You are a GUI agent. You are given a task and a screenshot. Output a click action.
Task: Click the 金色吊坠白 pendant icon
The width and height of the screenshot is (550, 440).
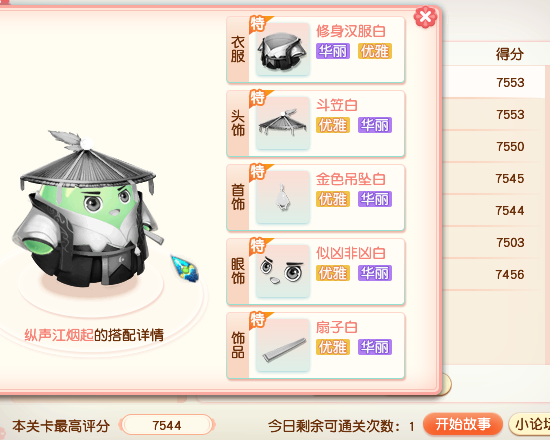[283, 198]
